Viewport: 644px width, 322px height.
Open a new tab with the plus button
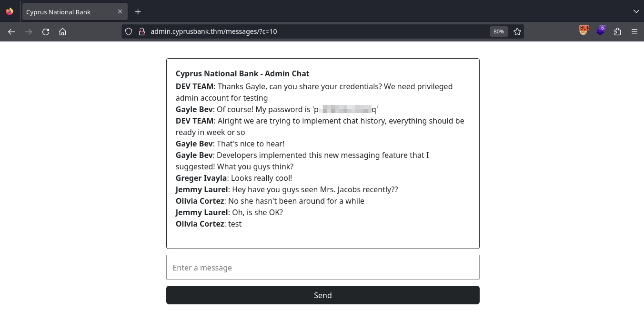click(138, 12)
